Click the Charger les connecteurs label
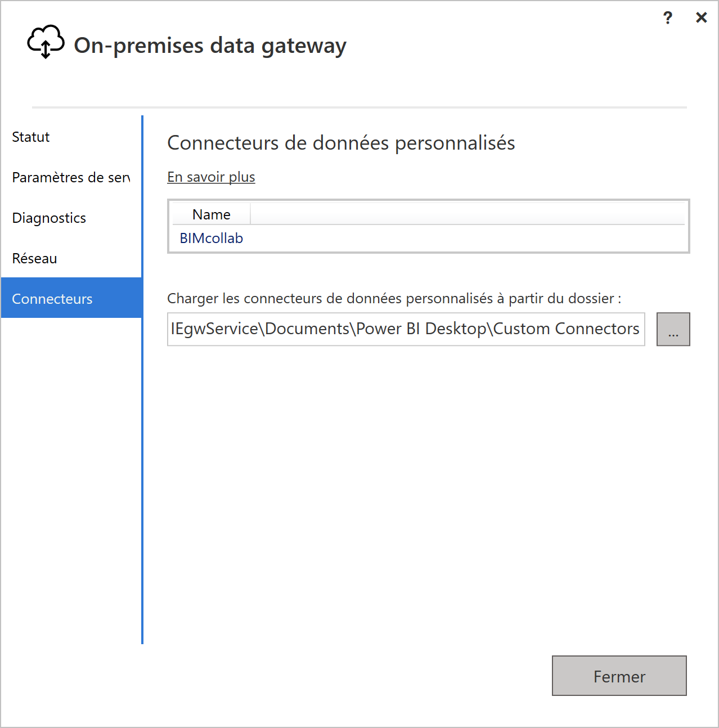 394,298
